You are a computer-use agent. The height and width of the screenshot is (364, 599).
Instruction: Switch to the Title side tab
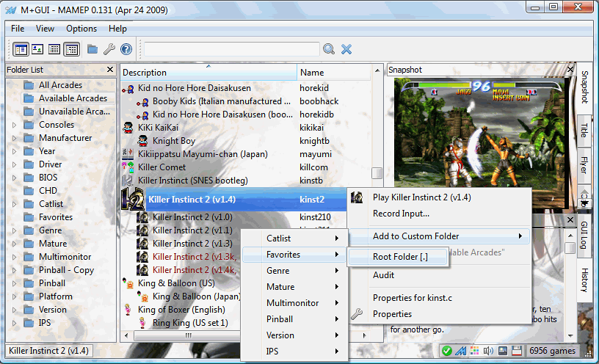pos(584,130)
